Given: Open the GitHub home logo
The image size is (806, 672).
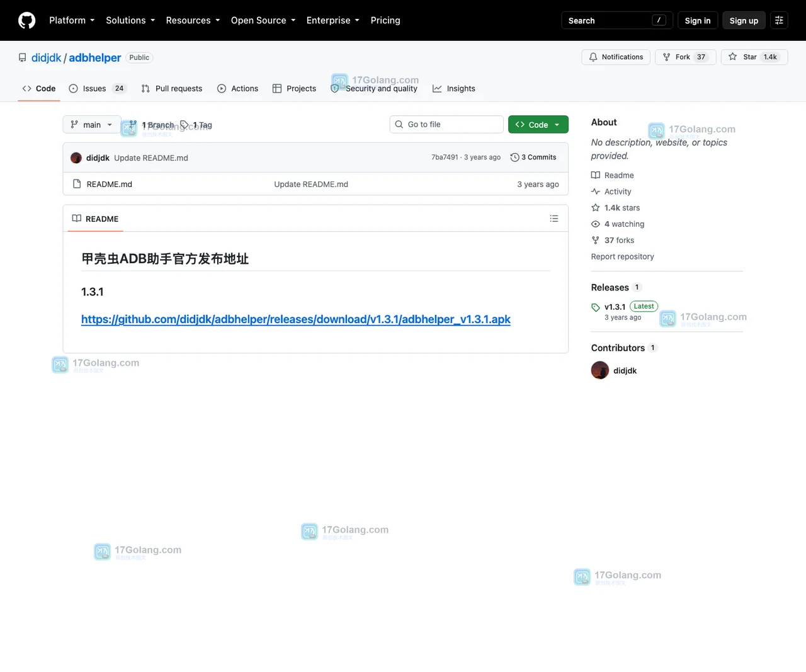Looking at the screenshot, I should tap(27, 20).
